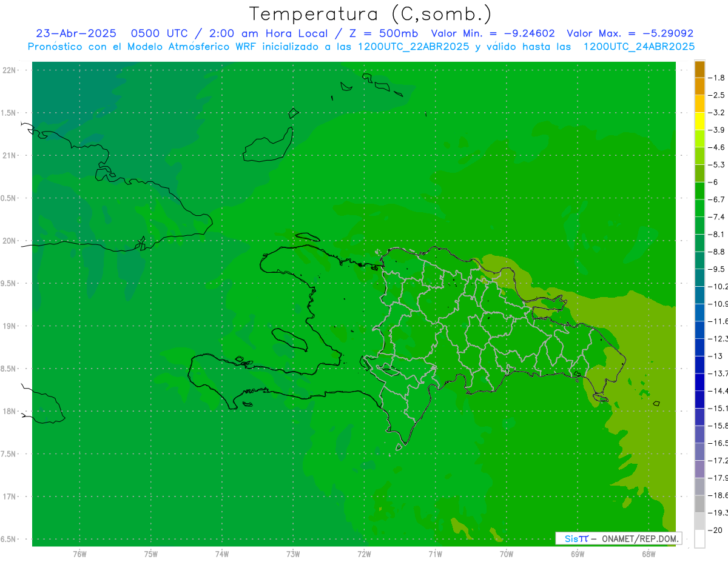Image resolution: width=728 pixels, height=562 pixels.
Task: Select the legend swatch between -1.8 and -2.5
Action: point(699,86)
